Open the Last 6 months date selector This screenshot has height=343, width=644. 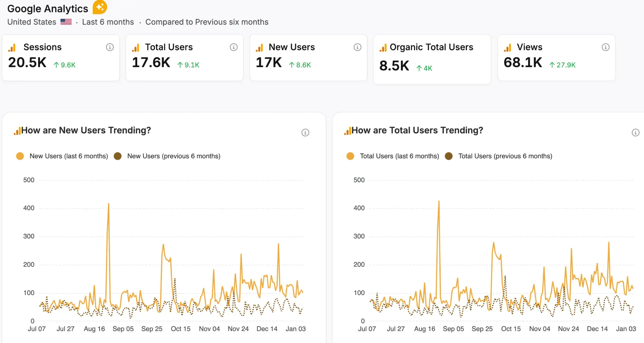coord(108,22)
